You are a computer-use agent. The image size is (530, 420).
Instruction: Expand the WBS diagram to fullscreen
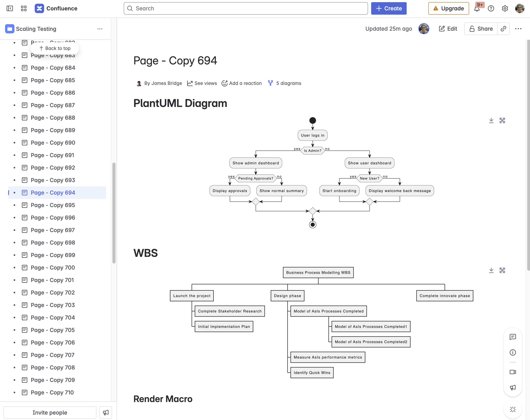[x=502, y=270]
